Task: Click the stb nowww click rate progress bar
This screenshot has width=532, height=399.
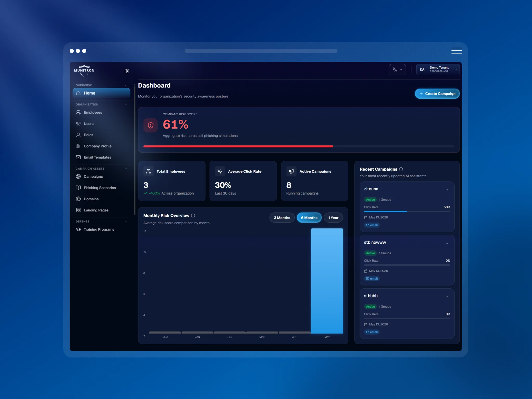Action: point(407,265)
